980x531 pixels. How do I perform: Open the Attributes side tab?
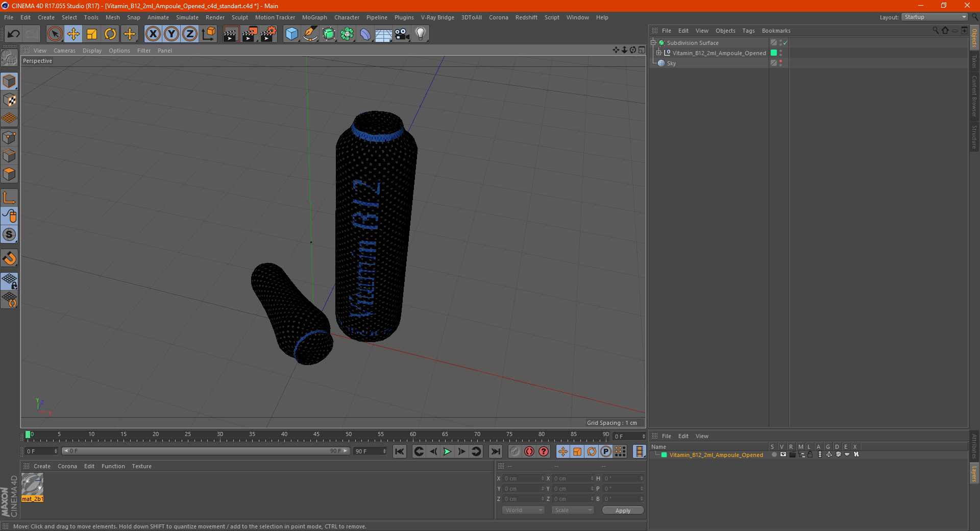point(974,446)
